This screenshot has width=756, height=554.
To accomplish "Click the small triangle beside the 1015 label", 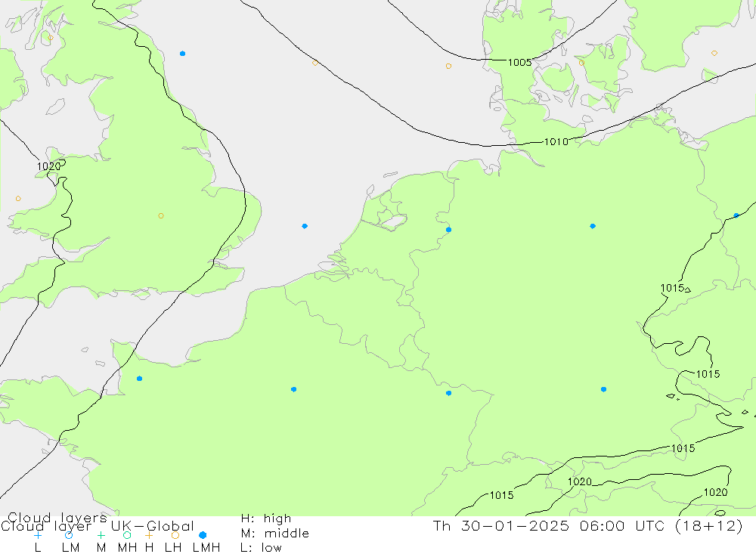I will (x=688, y=289).
